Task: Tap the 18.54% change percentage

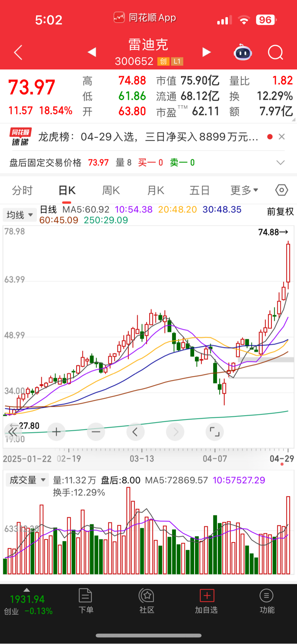Action: 56,111
